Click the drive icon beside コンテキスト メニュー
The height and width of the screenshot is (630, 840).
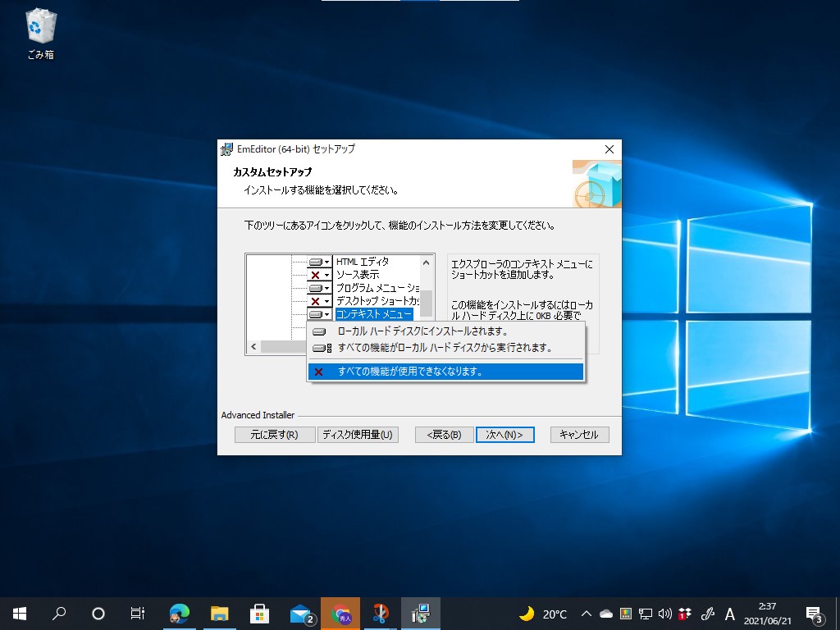click(x=315, y=314)
